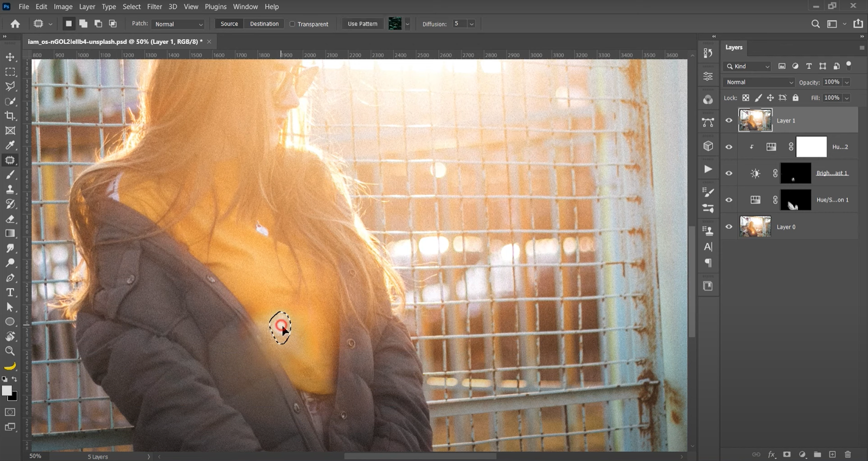The height and width of the screenshot is (461, 868).
Task: Select the Pen tool
Action: pyautogui.click(x=10, y=278)
